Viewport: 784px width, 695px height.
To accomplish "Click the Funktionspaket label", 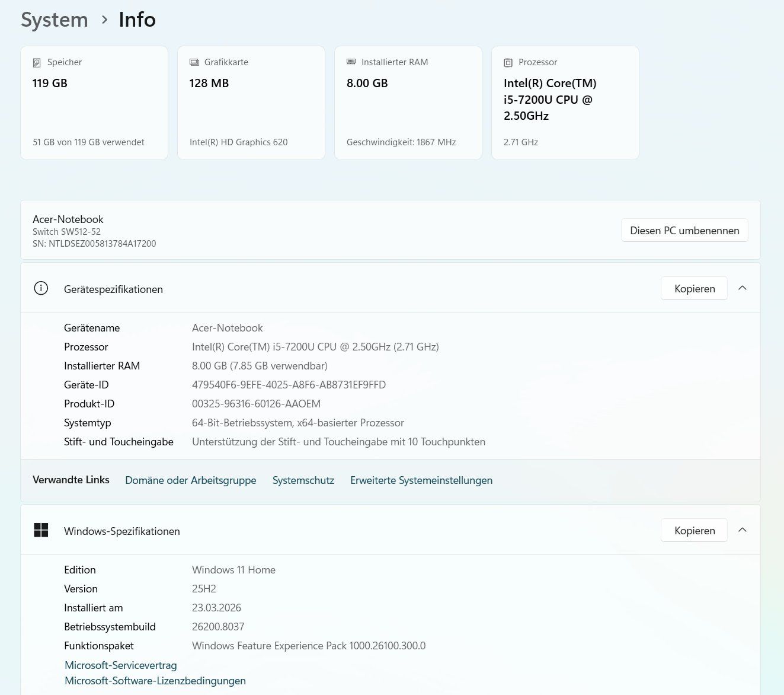I will [99, 646].
